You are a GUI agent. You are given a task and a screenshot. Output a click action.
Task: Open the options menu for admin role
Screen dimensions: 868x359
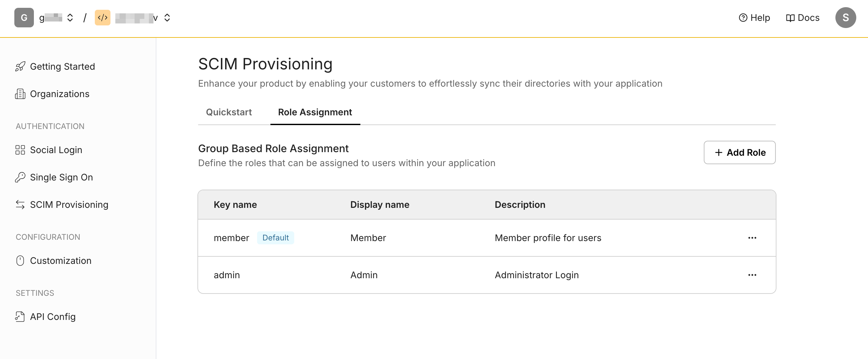752,275
